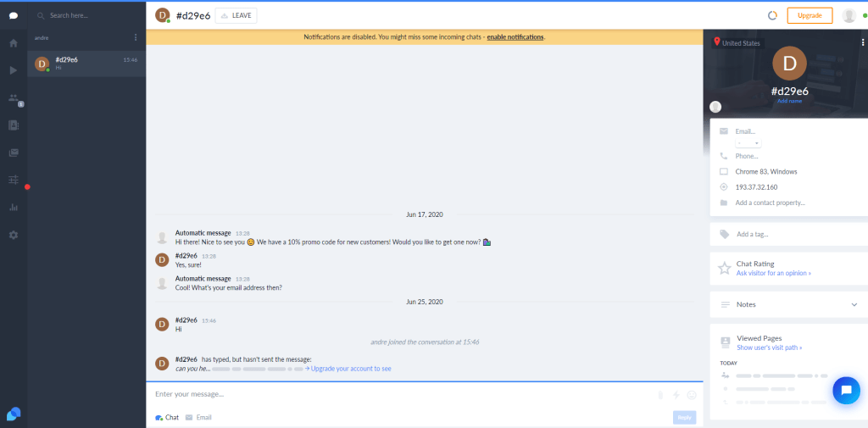Click the Jun 25, 2020 date divider

pos(424,302)
